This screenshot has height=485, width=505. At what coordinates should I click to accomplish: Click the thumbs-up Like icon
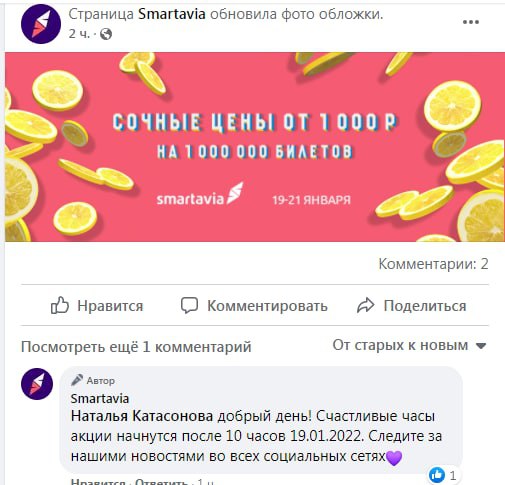[60, 305]
